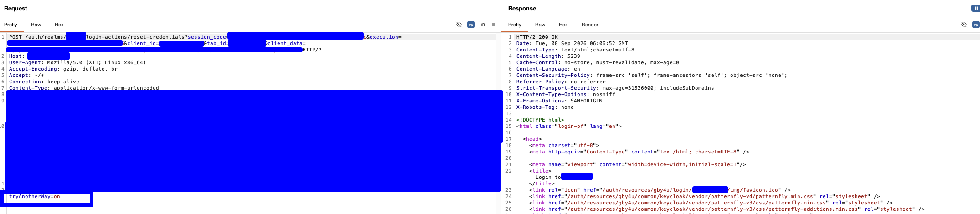Screen dimensions: 980x214
Task: Click X-Frame-Options: SAMEORIGIN header
Action: [559, 101]
